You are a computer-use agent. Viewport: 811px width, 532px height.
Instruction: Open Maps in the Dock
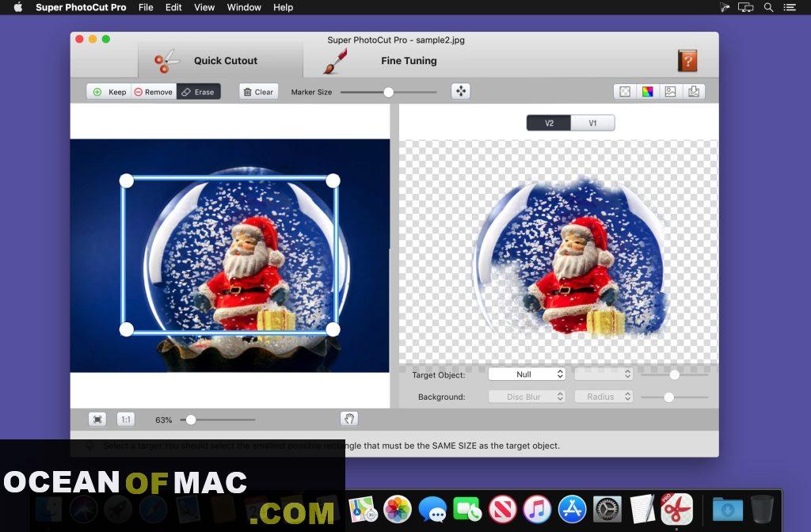(363, 509)
